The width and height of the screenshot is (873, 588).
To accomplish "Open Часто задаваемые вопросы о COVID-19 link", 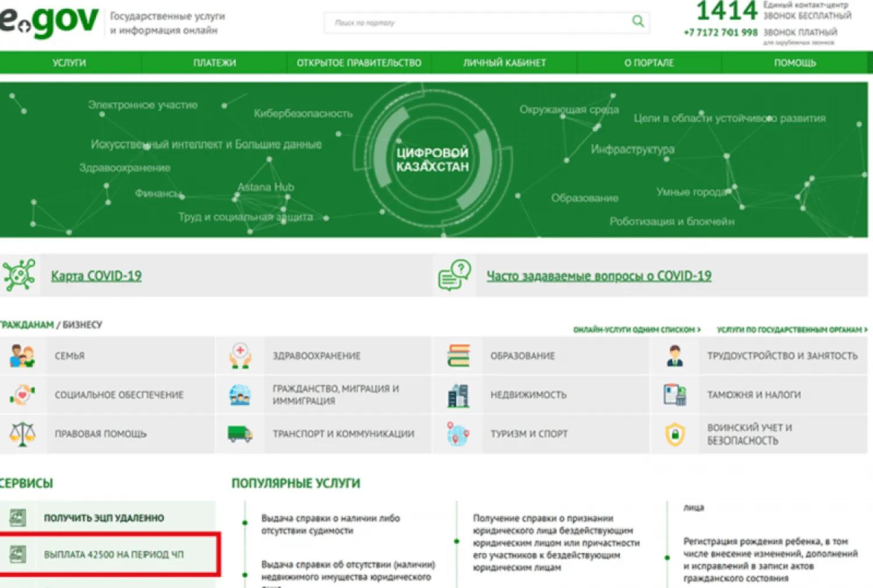I will (599, 276).
